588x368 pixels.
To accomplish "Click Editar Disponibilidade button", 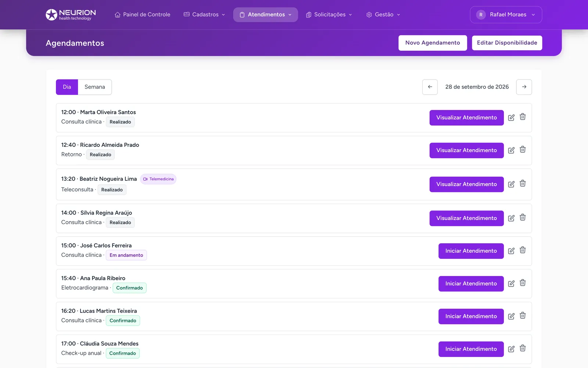I will pyautogui.click(x=507, y=43).
